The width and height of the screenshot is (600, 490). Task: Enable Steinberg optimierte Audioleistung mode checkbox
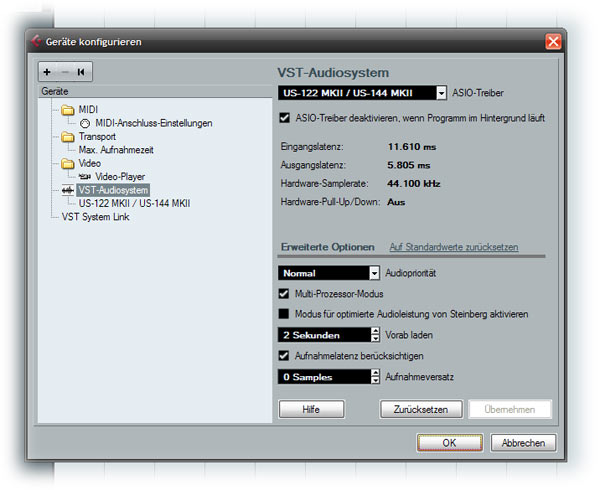click(x=285, y=314)
